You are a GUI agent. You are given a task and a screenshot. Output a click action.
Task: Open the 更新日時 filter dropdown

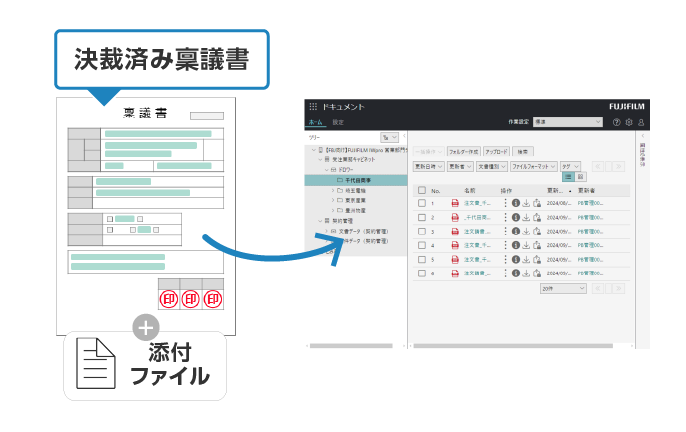(429, 166)
